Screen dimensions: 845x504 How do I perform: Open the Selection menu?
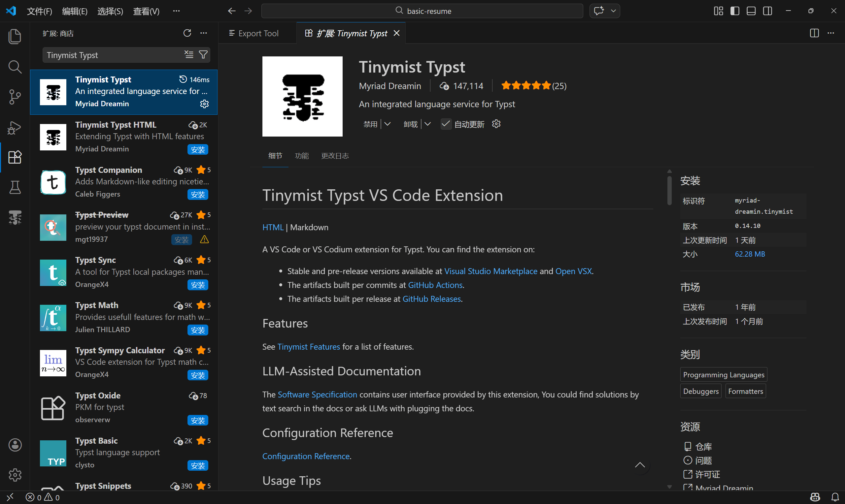110,11
